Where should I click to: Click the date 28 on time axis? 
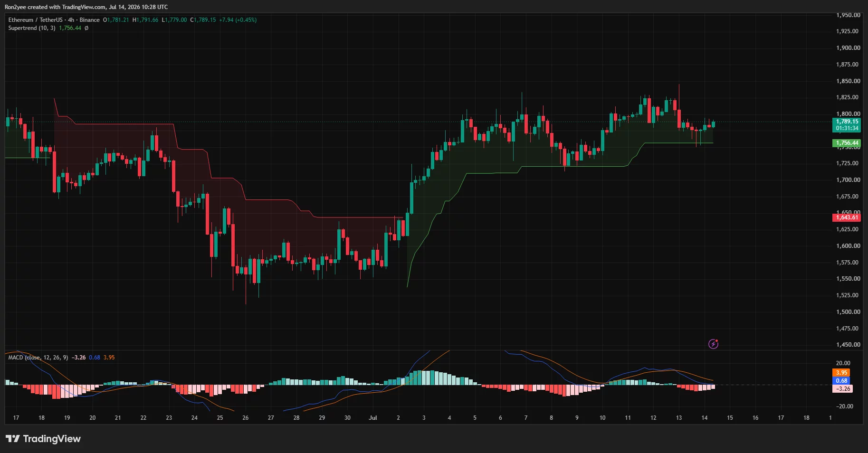point(296,418)
